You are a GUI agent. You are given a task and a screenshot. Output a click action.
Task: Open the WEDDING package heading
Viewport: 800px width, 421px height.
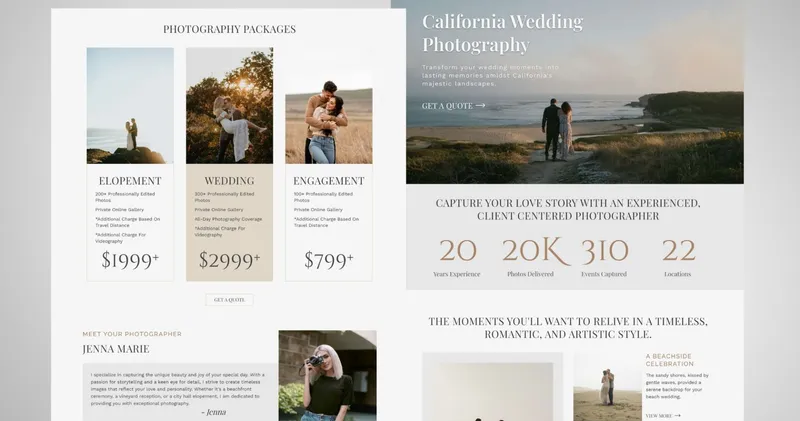(230, 181)
